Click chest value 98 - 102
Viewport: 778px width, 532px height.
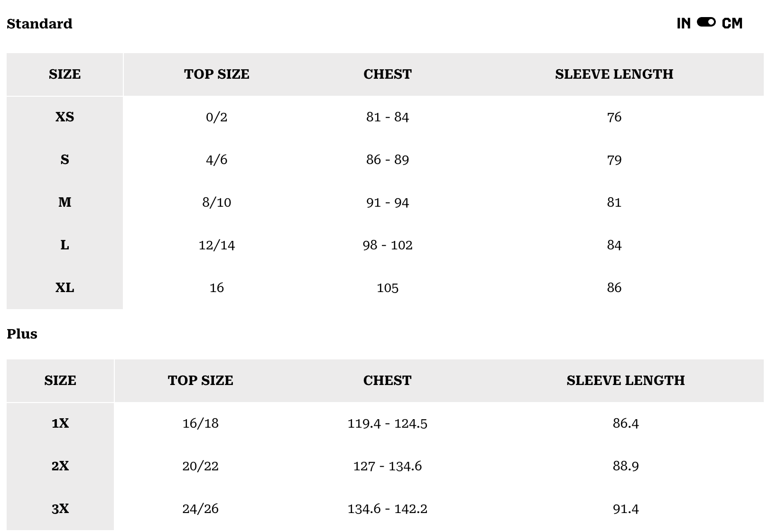[387, 245]
